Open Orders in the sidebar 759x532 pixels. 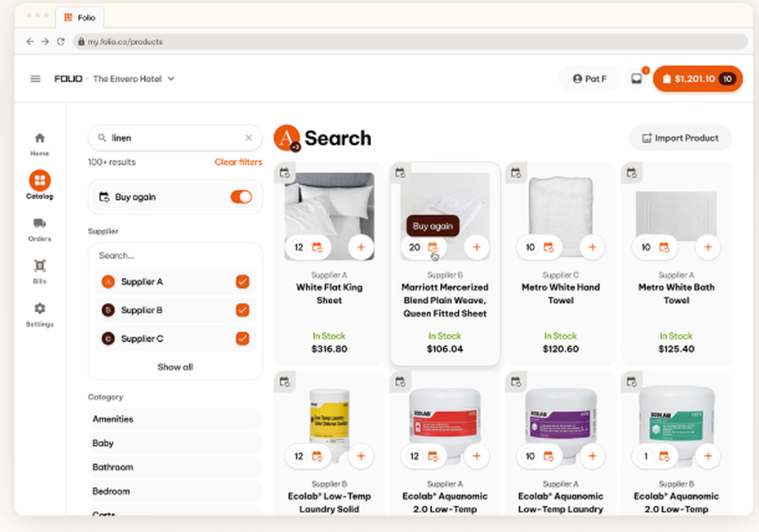[x=39, y=229]
